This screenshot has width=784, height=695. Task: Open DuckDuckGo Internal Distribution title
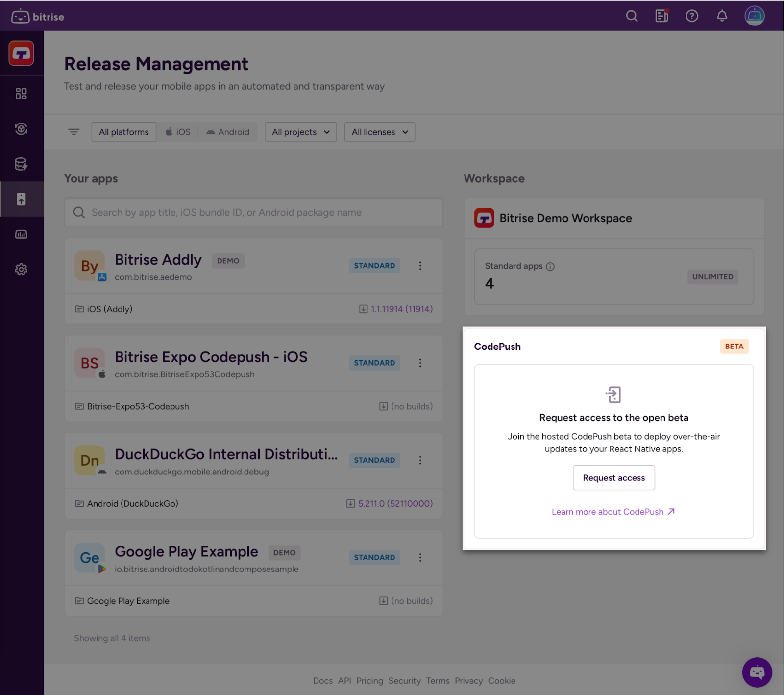226,454
